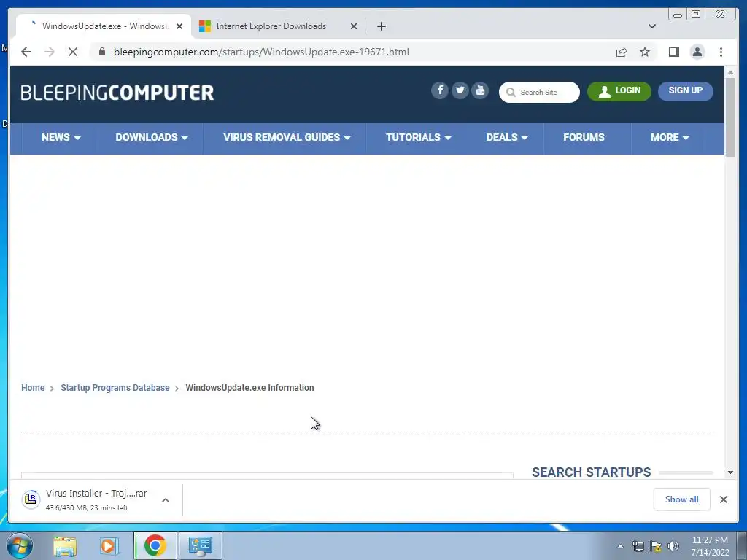Click the SEARCH STARTUPS heading
Image resolution: width=747 pixels, height=560 pixels.
pyautogui.click(x=591, y=472)
